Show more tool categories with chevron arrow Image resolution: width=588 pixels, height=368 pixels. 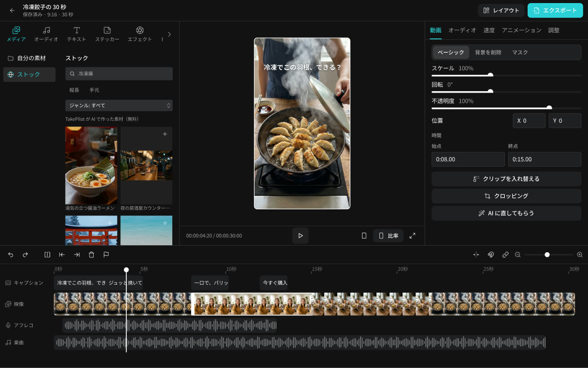[170, 34]
